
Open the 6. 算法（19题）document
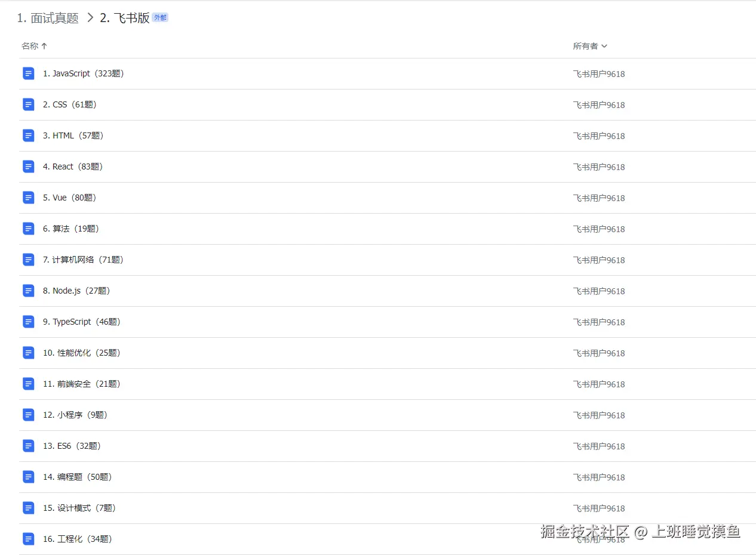click(x=71, y=229)
